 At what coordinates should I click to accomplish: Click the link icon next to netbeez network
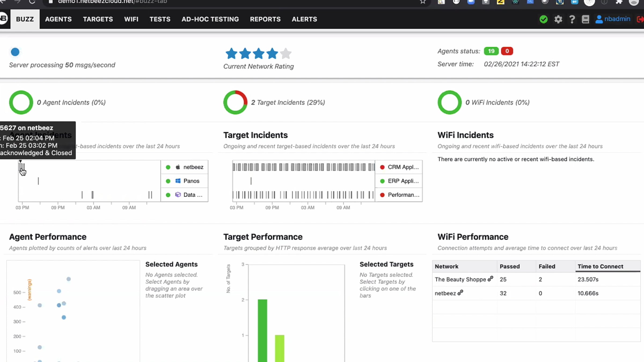click(460, 293)
